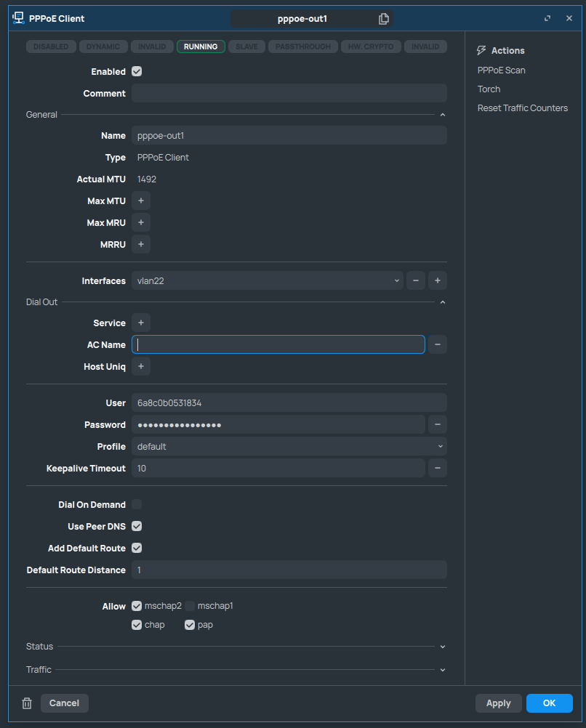Add a Max MRU value with plus
The width and height of the screenshot is (586, 728).
pos(141,222)
